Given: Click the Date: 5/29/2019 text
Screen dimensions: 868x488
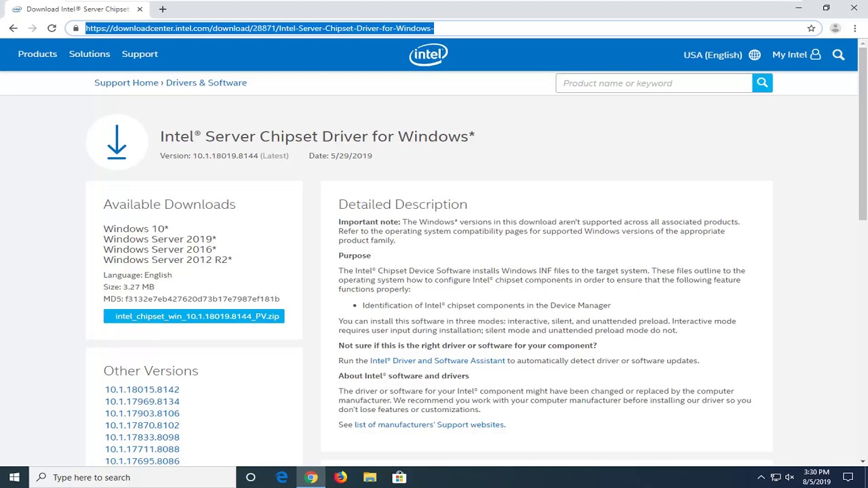Looking at the screenshot, I should 340,156.
